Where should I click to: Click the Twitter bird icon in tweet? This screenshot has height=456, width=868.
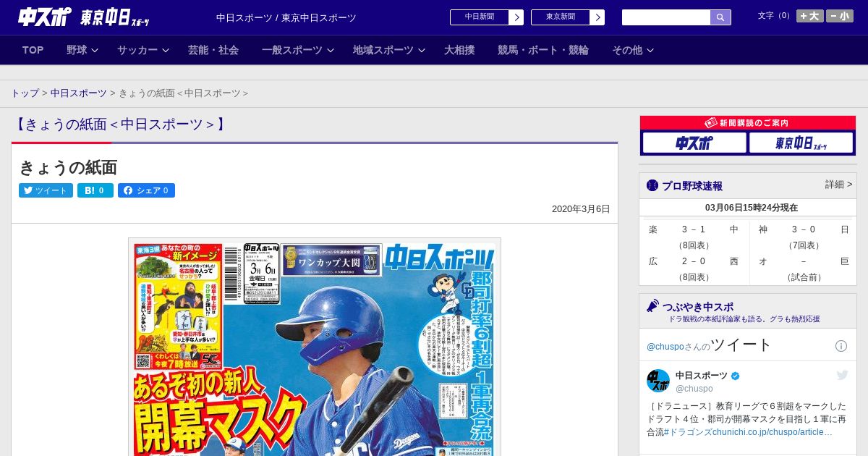click(842, 375)
